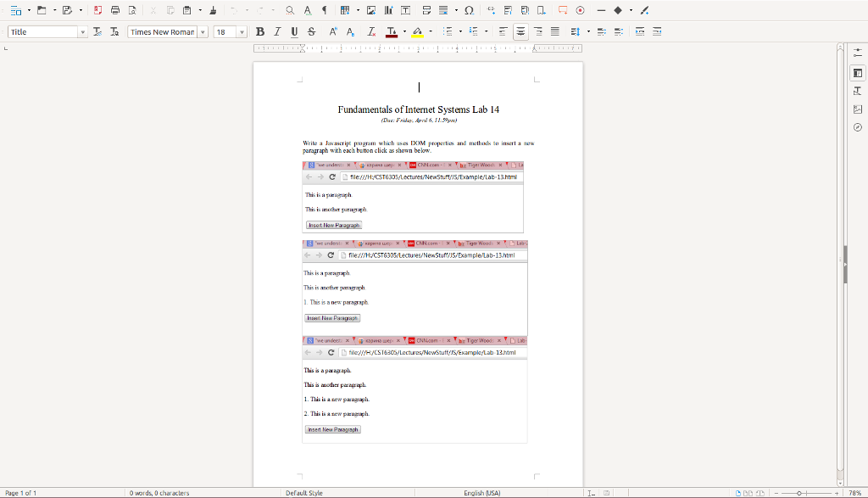
Task: Apply centered paragraph alignment
Action: coord(520,31)
